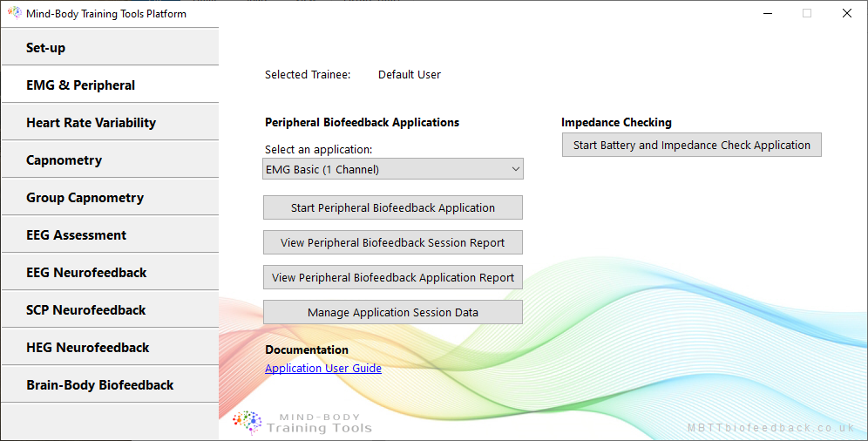Select the Capnometry tab
The image size is (868, 441).
[110, 159]
